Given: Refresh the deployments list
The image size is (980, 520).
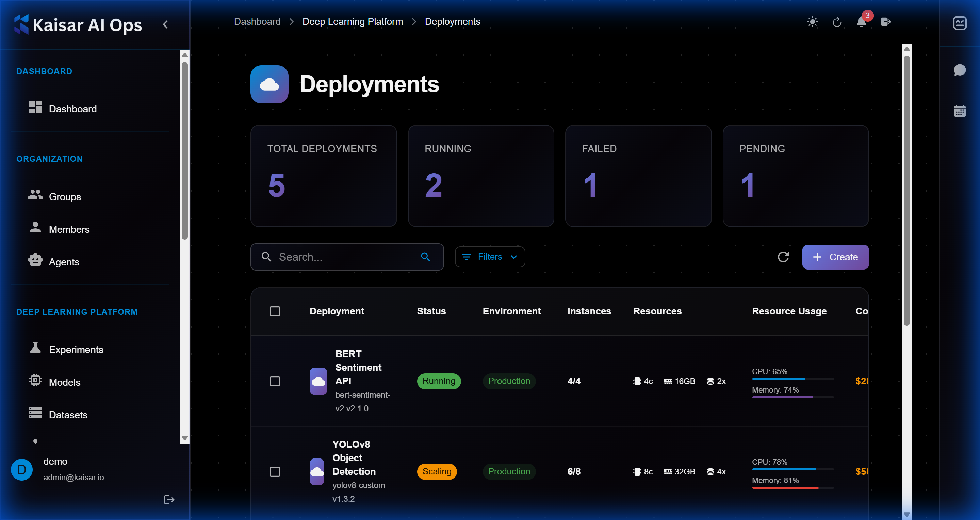Looking at the screenshot, I should point(783,257).
